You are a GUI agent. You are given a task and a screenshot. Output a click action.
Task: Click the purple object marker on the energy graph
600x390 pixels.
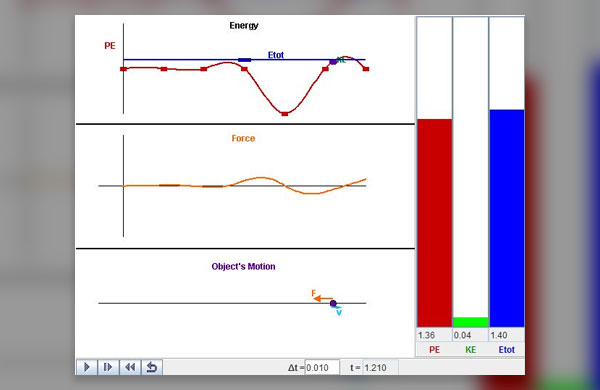333,62
